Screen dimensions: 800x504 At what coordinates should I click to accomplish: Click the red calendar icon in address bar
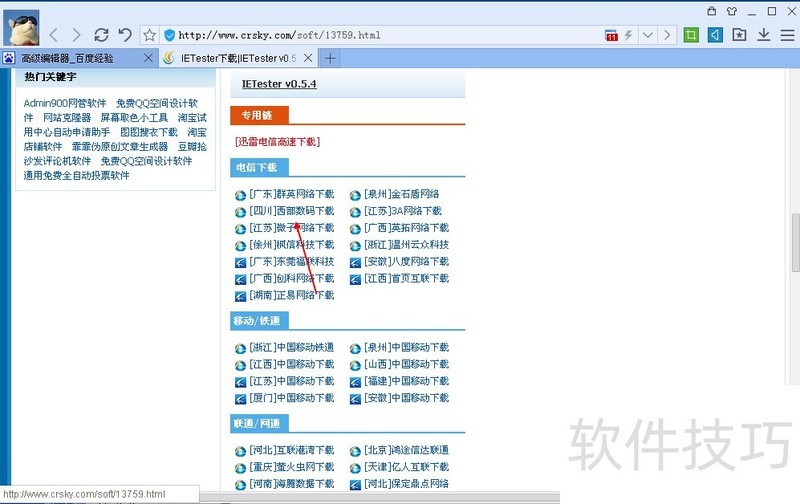click(x=611, y=35)
